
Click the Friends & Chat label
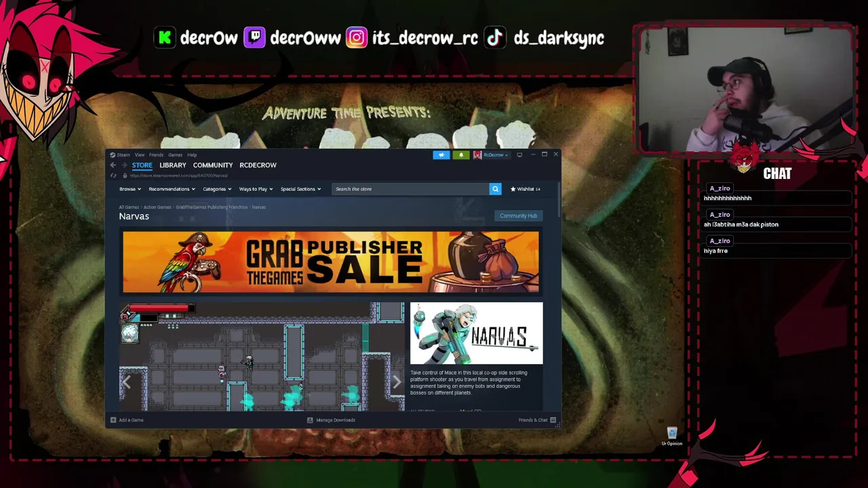pos(533,420)
